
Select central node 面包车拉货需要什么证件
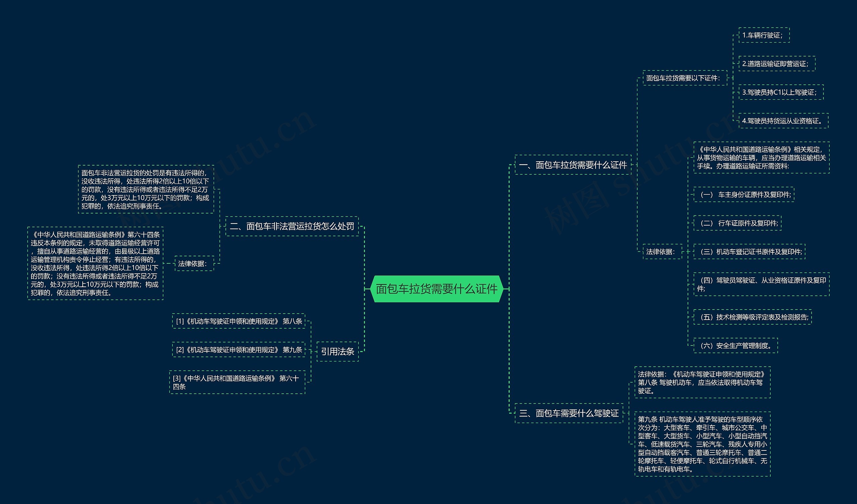click(437, 289)
